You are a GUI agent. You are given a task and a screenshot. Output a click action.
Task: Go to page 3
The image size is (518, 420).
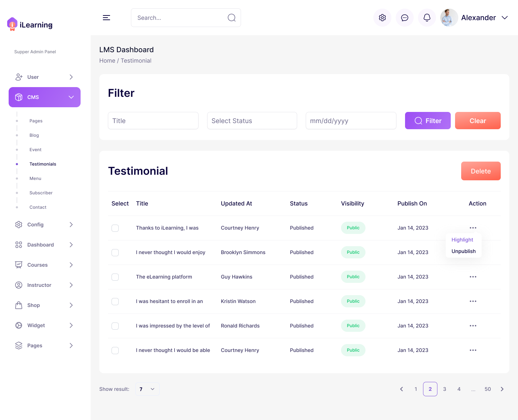click(445, 389)
